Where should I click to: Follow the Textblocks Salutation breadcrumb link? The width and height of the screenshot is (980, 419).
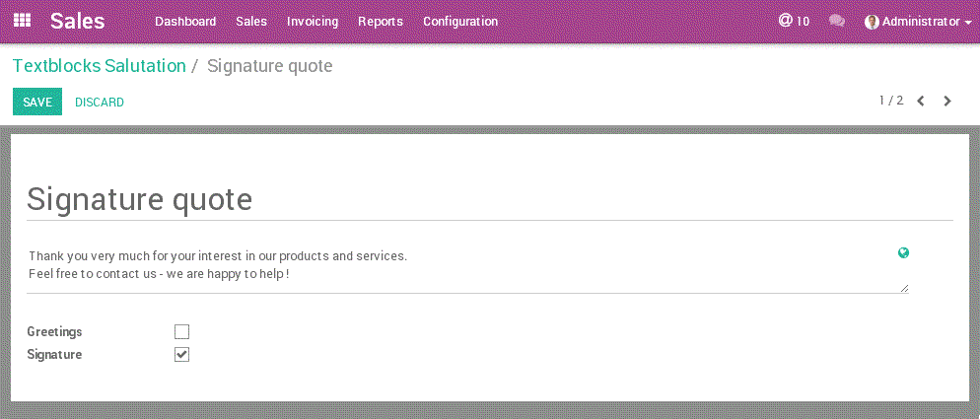point(100,66)
